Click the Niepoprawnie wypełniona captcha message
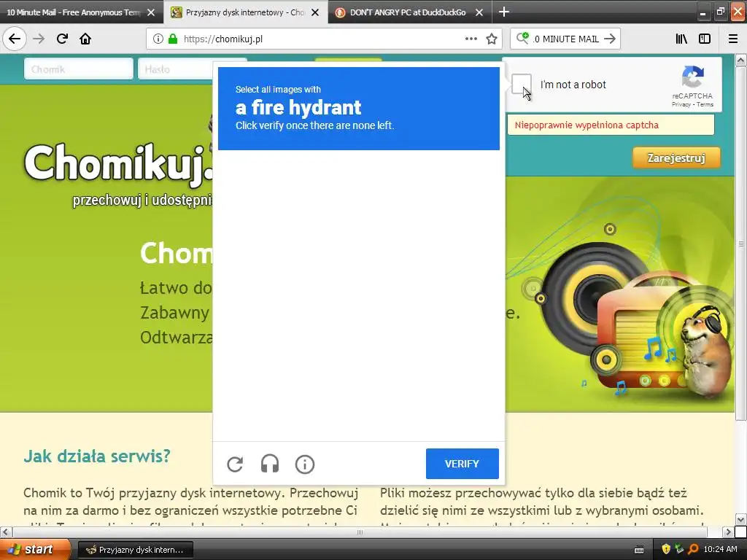This screenshot has height=560, width=747. 611,125
